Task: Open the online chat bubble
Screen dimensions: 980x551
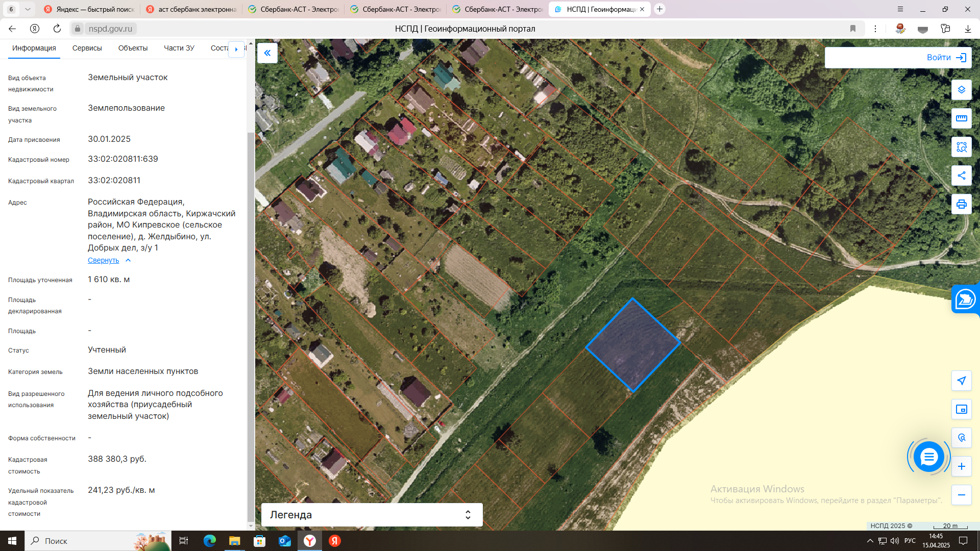Action: pyautogui.click(x=928, y=457)
